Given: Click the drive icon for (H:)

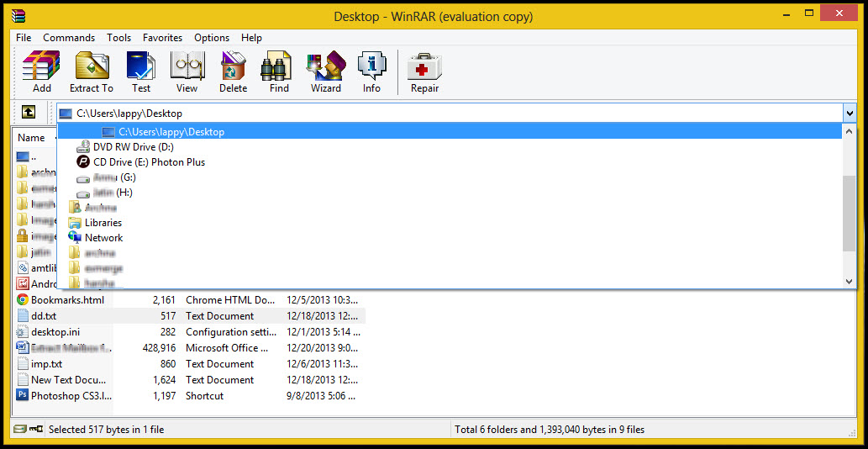Looking at the screenshot, I should [x=83, y=193].
